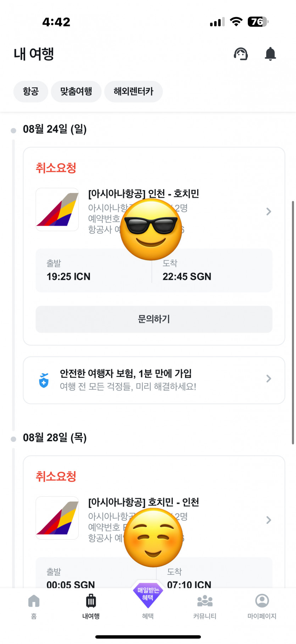Click the vertical scrollbar on right edge
296x644 pixels.
293,322
